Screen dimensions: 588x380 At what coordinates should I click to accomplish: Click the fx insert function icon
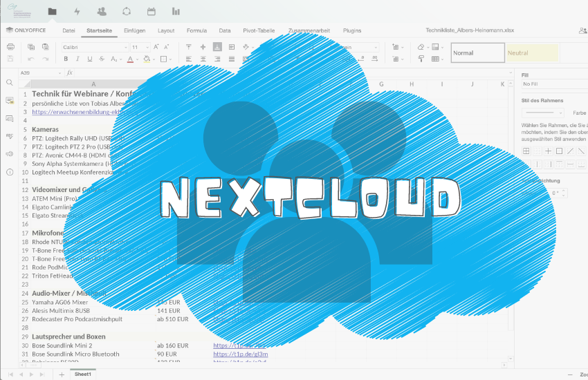(x=69, y=73)
